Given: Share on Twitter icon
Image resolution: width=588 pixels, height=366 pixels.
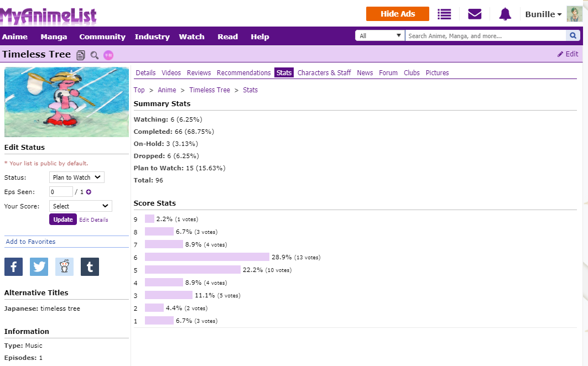Looking at the screenshot, I should (39, 266).
